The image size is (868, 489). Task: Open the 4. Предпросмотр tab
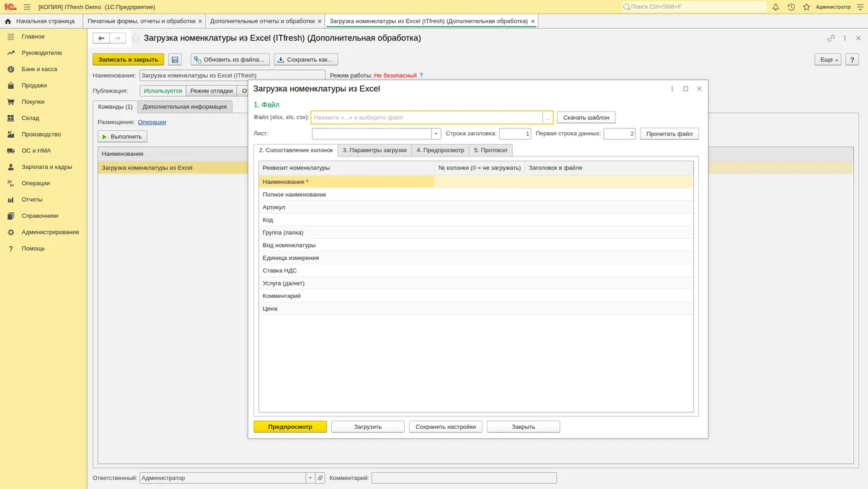pyautogui.click(x=440, y=150)
